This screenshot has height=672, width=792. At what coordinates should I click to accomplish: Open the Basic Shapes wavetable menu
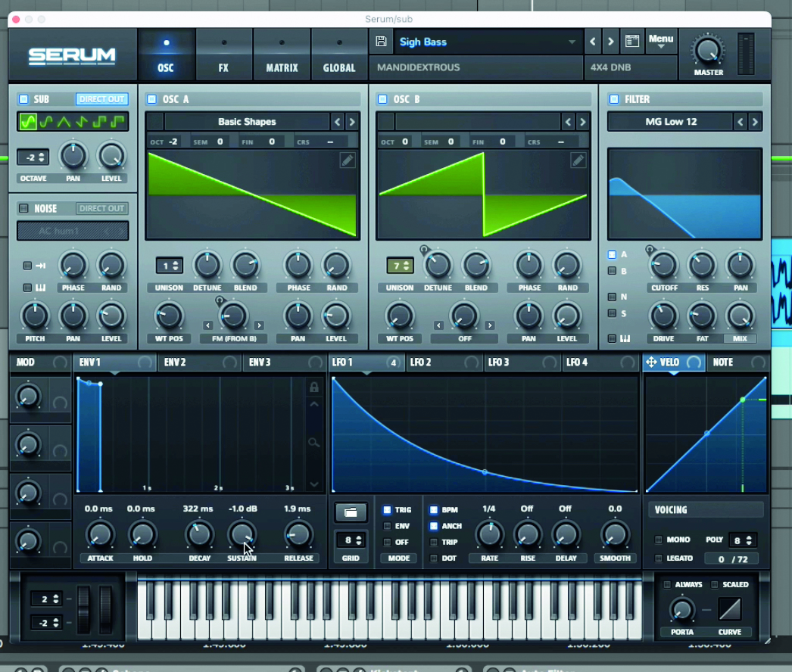coord(247,122)
